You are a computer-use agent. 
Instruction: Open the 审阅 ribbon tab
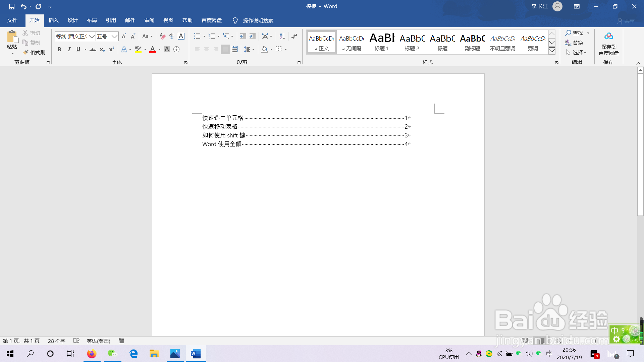[149, 20]
